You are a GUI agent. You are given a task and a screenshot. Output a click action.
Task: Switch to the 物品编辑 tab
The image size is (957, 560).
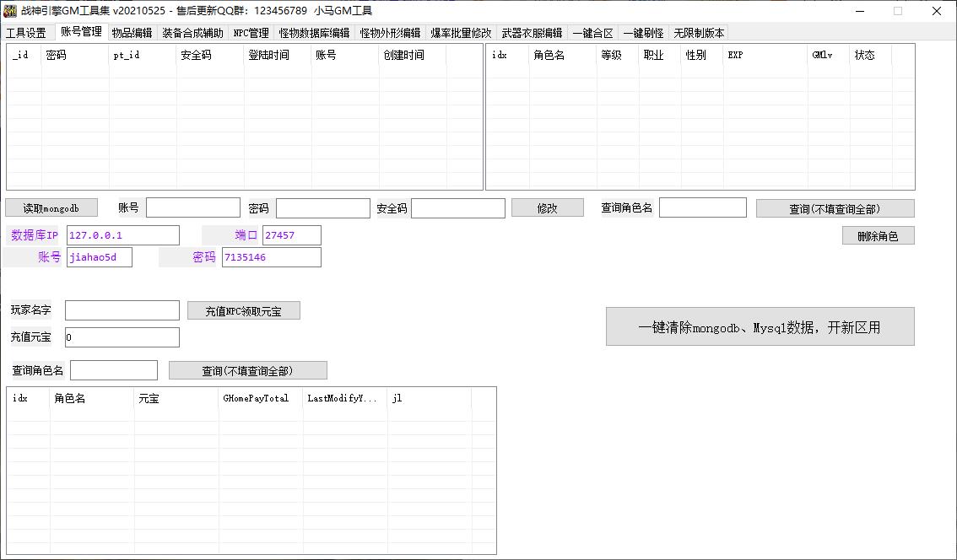(132, 33)
